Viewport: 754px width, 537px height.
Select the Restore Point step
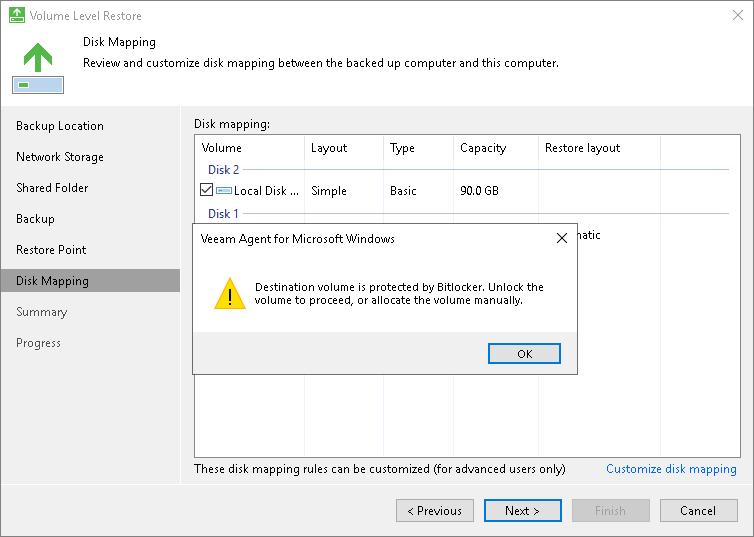[51, 250]
